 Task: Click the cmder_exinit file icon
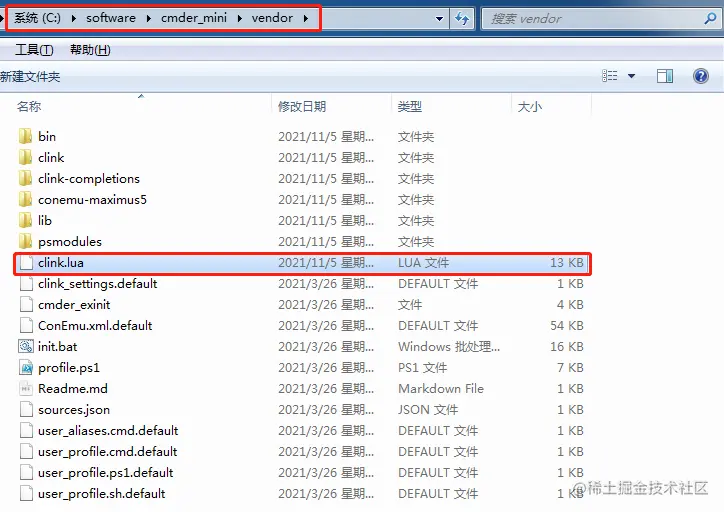(x=26, y=305)
